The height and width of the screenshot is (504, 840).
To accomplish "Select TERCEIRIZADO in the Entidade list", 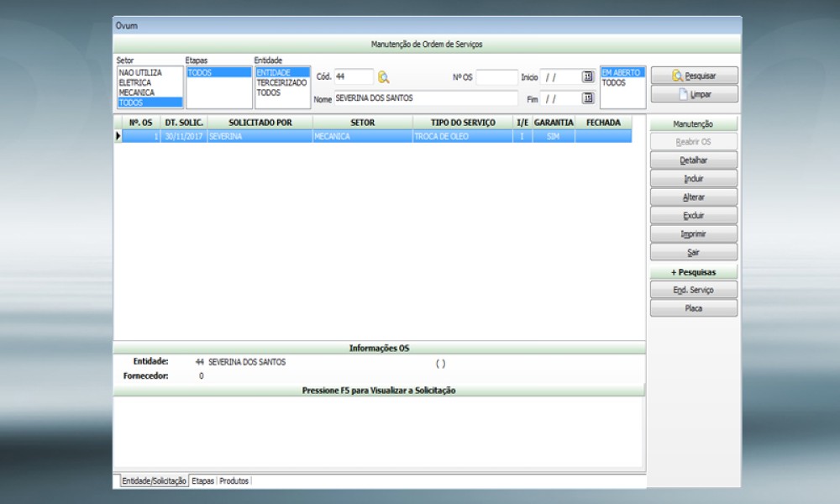I will click(281, 83).
